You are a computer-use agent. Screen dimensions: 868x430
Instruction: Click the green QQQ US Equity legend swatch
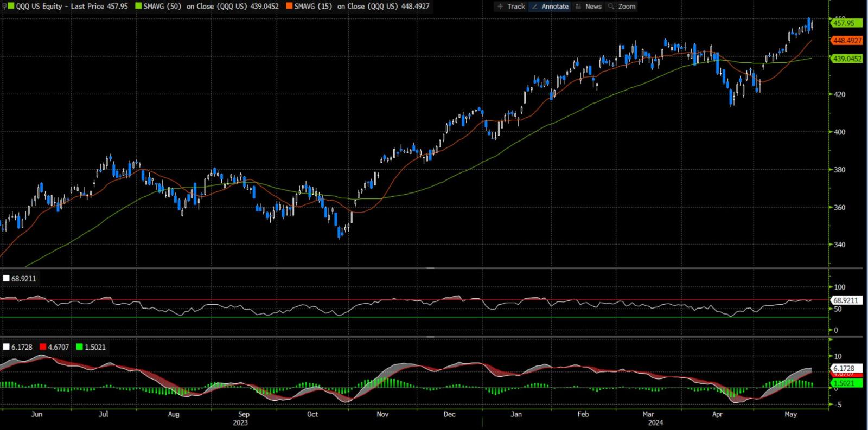12,7
